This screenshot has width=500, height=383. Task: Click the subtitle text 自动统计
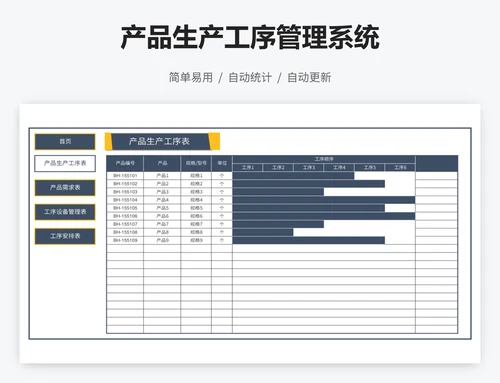pyautogui.click(x=250, y=77)
